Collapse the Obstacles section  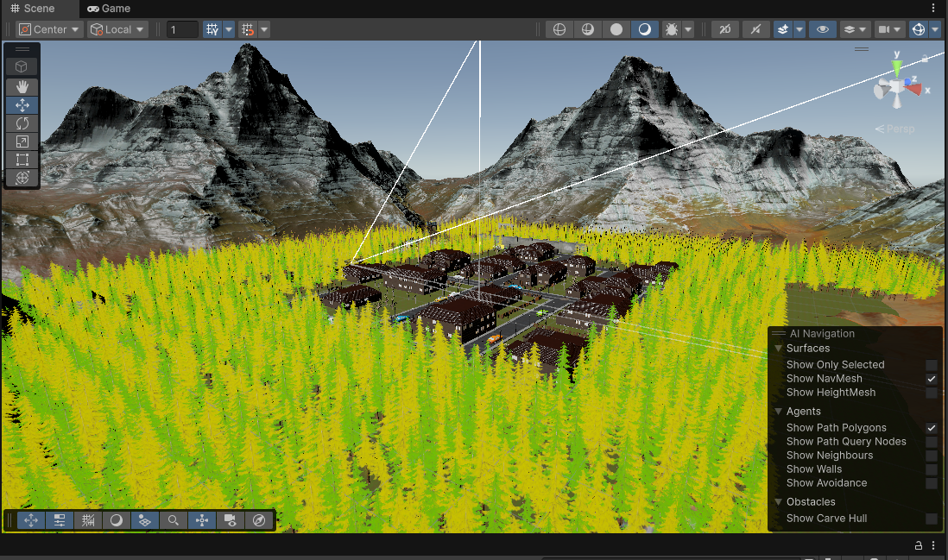coord(779,502)
